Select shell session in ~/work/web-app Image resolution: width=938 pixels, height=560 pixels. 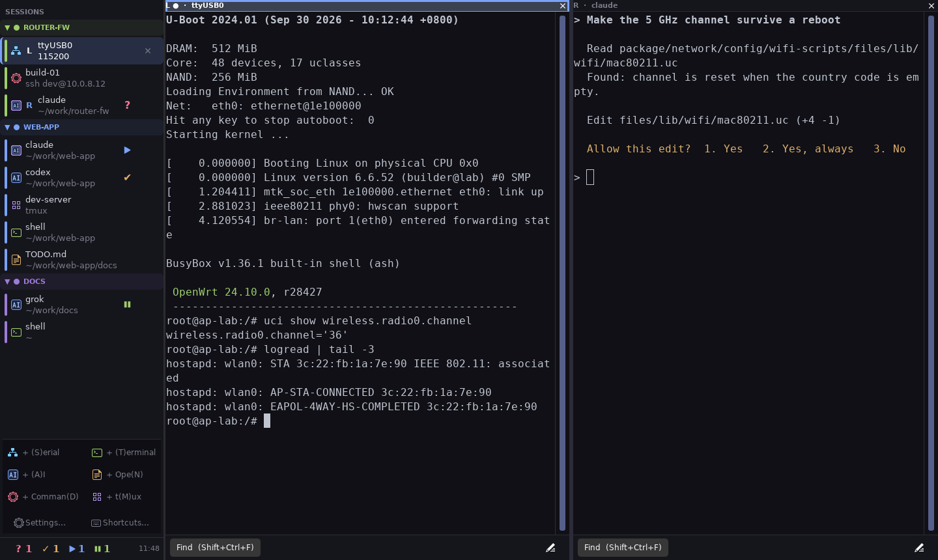pyautogui.click(x=81, y=232)
